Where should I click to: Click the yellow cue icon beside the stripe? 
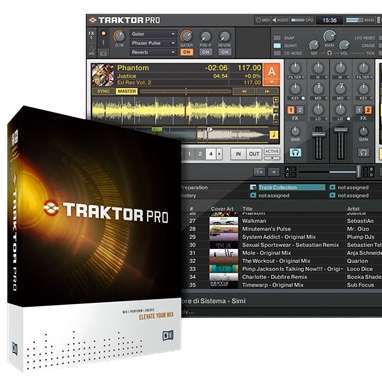pos(274,135)
